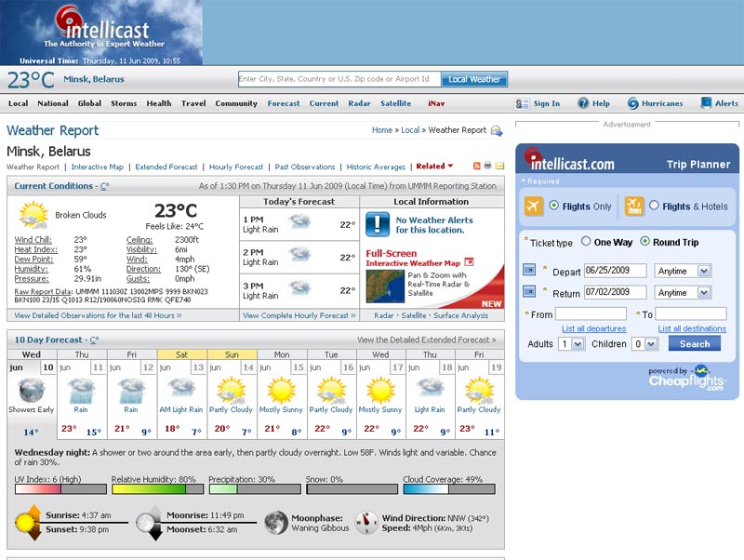Viewport: 744px width, 560px height.
Task: Open the List all departures link
Action: [594, 328]
